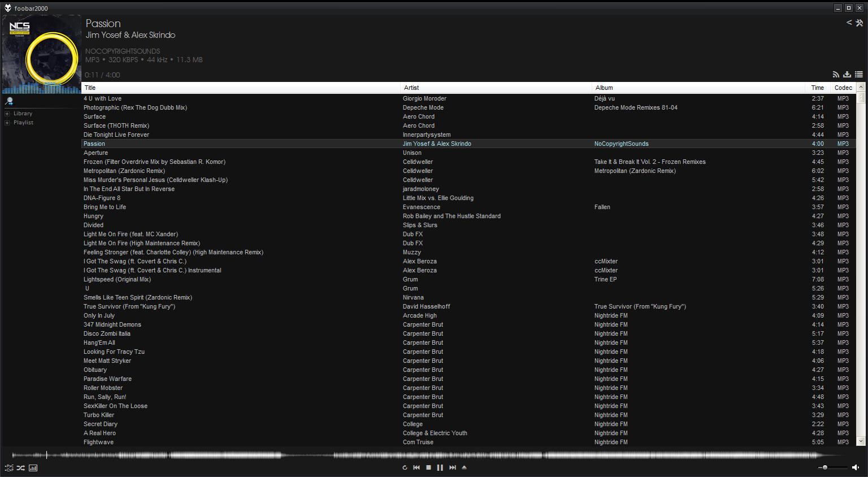Click the 7:08 duration cell

[x=818, y=279]
